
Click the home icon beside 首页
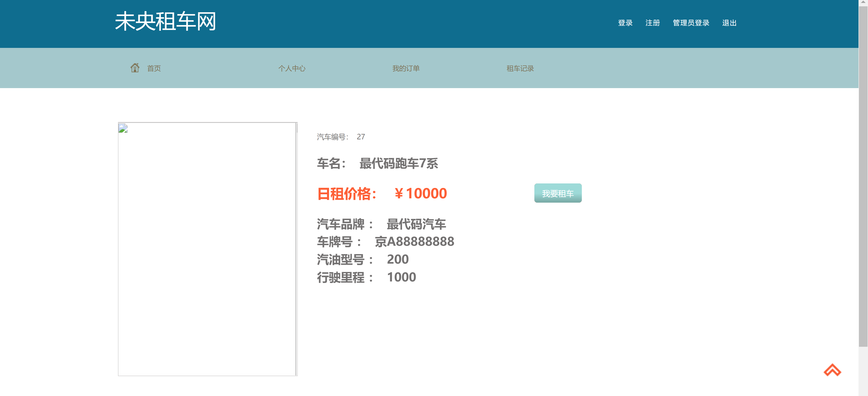click(x=135, y=67)
